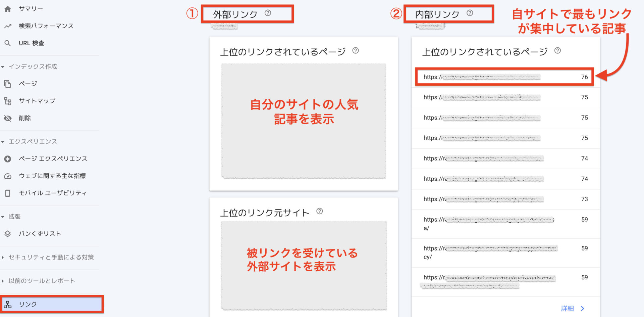Open the internal link row whose URL ends in cy/
Screen dimensions: 644x317
coord(505,253)
